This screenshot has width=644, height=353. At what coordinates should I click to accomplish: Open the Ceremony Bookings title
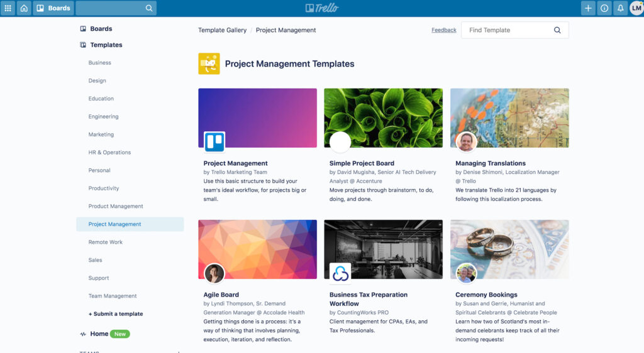486,295
